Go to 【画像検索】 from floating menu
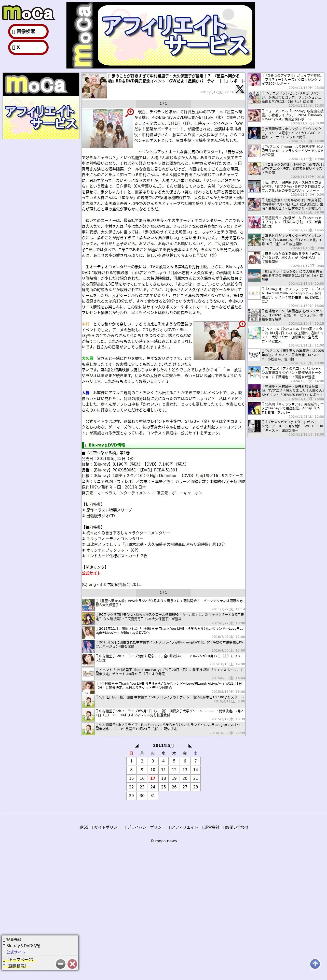 click(x=15, y=966)
